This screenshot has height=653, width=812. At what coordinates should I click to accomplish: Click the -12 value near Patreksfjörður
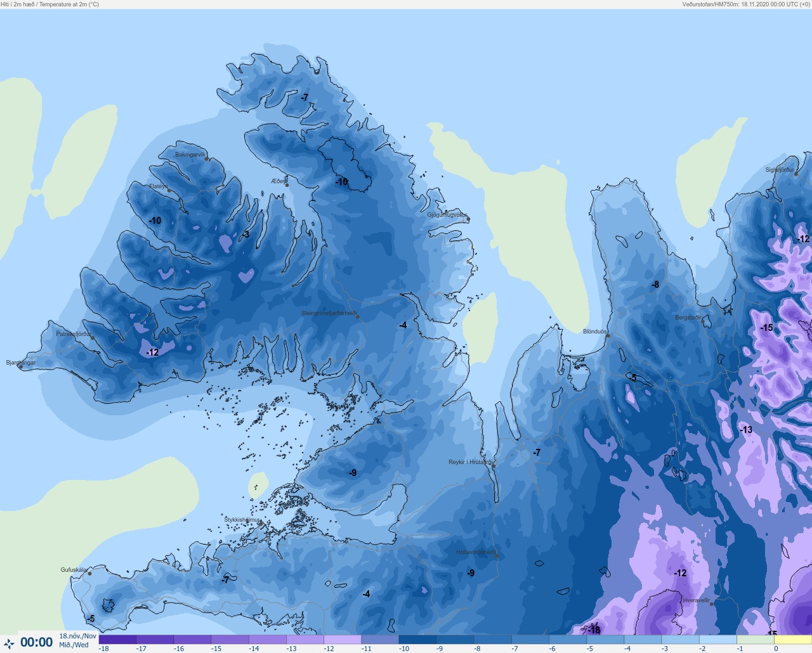(x=152, y=352)
